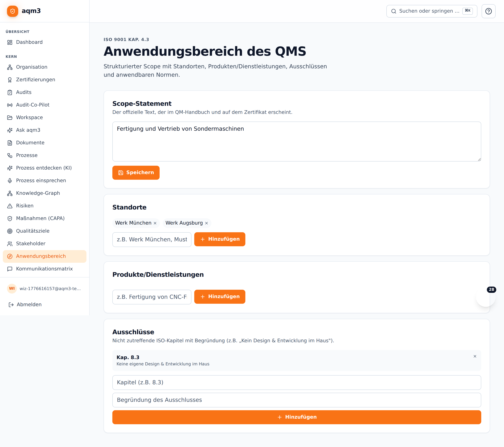
Task: Click the Kapitel (z.B. 8.3) field
Action: (x=297, y=383)
